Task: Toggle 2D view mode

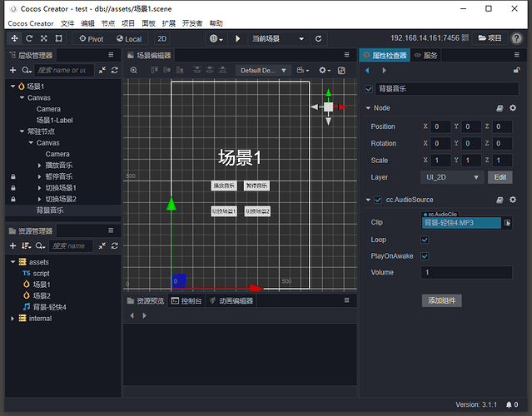Action: click(x=162, y=38)
